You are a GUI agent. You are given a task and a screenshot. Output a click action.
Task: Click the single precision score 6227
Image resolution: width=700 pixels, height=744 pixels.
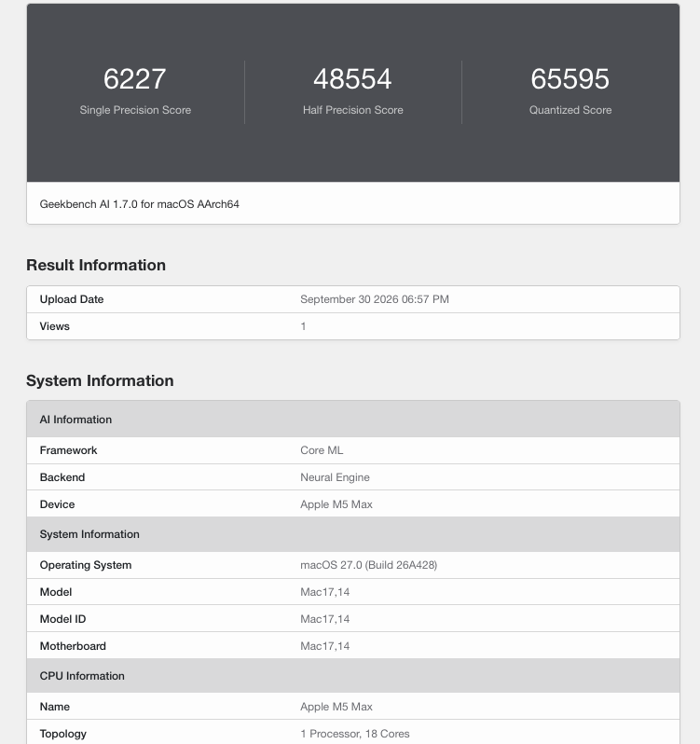[x=135, y=78]
